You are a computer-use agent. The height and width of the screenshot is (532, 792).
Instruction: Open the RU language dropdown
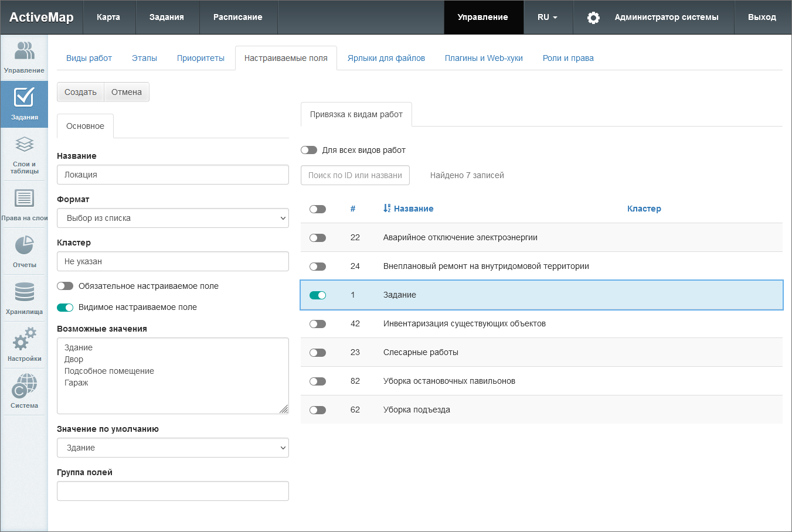pos(547,18)
